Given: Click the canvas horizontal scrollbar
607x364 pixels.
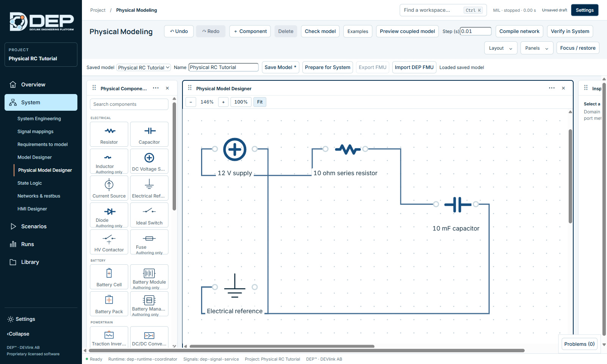Looking at the screenshot, I should coord(282,346).
